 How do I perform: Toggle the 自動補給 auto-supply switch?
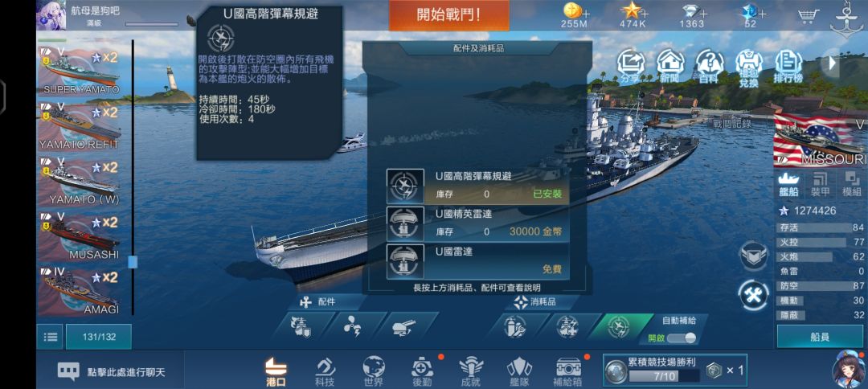click(682, 338)
